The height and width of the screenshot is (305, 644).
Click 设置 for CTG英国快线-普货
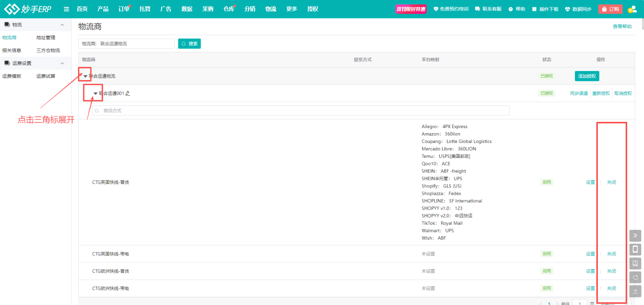(x=590, y=182)
